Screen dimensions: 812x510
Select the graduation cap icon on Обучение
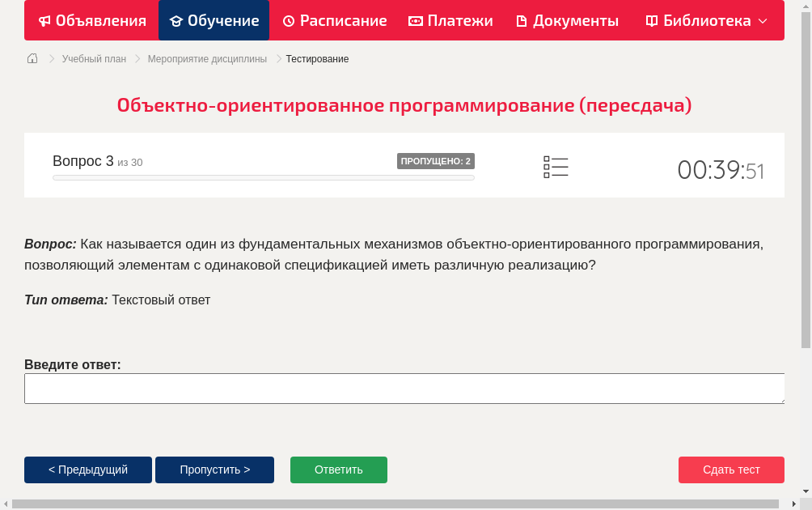pyautogui.click(x=178, y=20)
